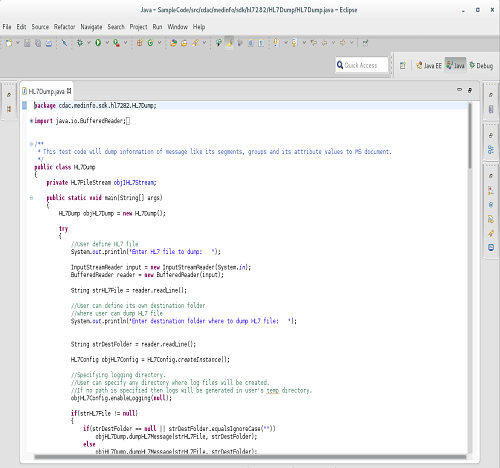Viewport: 500px width, 468px height.
Task: Click the Next Annotation icon
Action: [276, 43]
